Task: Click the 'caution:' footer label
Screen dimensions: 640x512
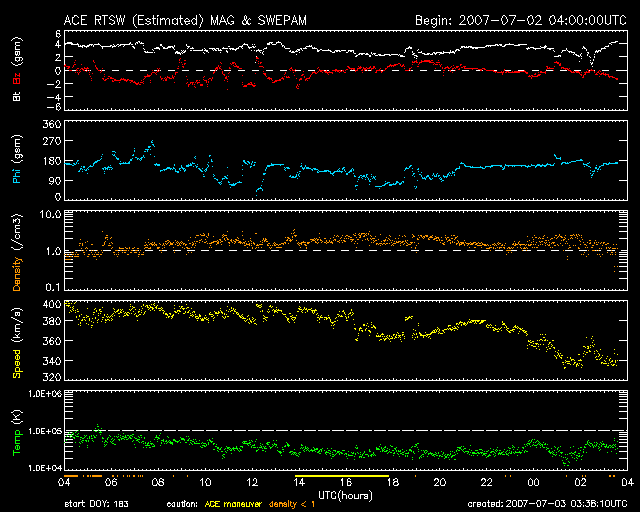Action: [182, 504]
